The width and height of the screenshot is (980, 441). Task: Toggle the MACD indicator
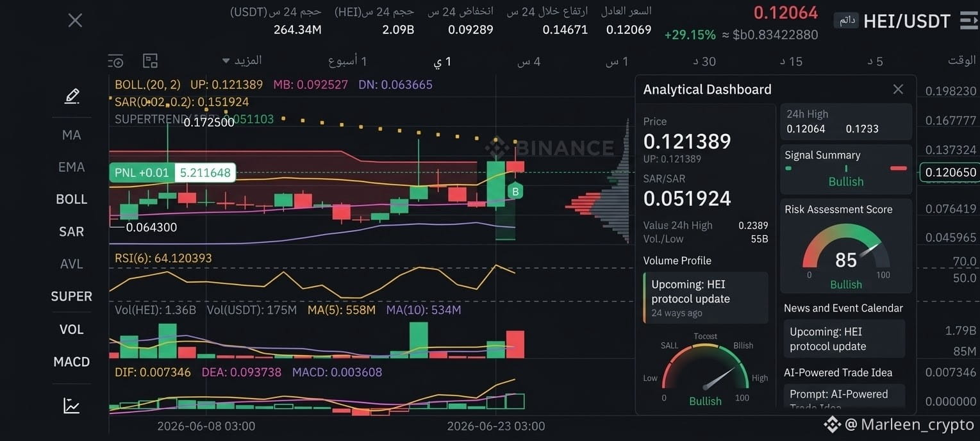click(x=72, y=362)
